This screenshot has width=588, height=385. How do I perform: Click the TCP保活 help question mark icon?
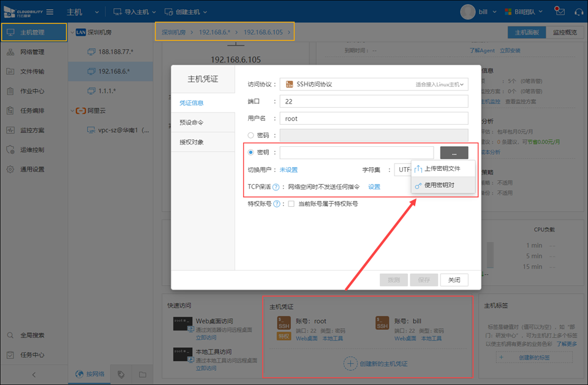[x=276, y=187]
